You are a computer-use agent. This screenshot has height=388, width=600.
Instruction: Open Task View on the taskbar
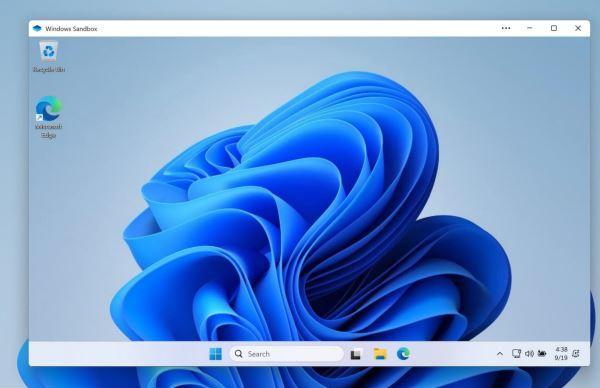(x=356, y=354)
